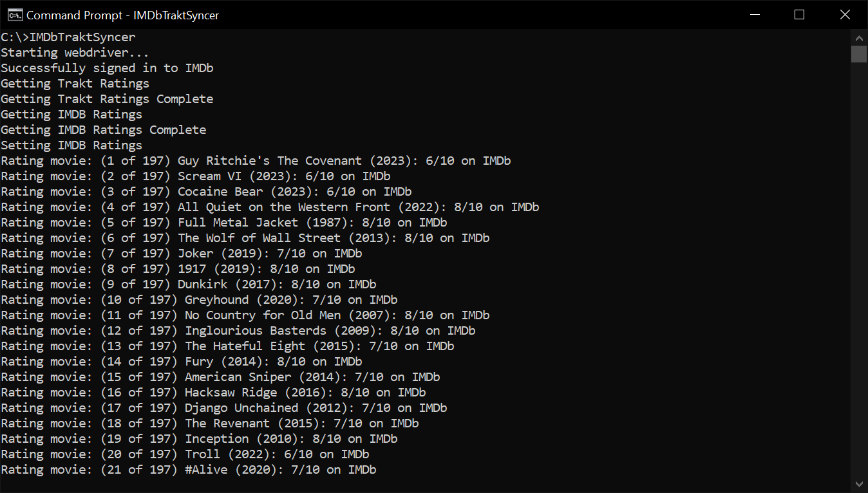This screenshot has height=493, width=868.
Task: Click the 'Getting Trakt Ratings Complete' line
Action: (x=107, y=99)
